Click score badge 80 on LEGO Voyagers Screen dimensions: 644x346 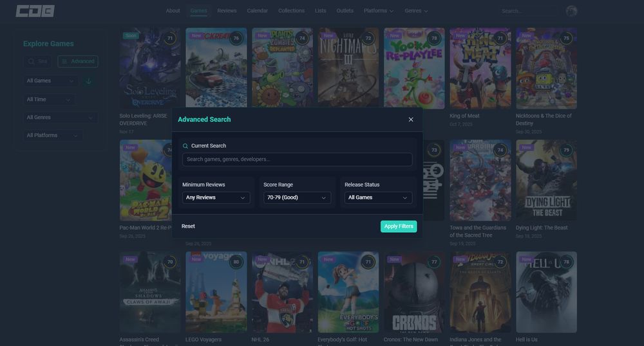236,262
